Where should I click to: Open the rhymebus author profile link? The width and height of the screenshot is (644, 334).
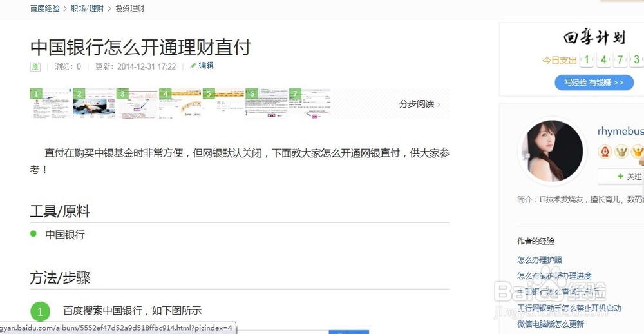tap(621, 132)
